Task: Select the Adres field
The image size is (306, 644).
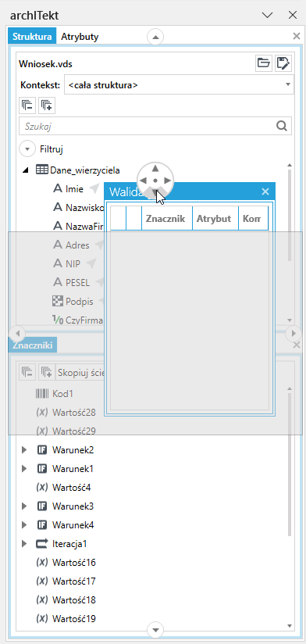Action: pyautogui.click(x=77, y=245)
